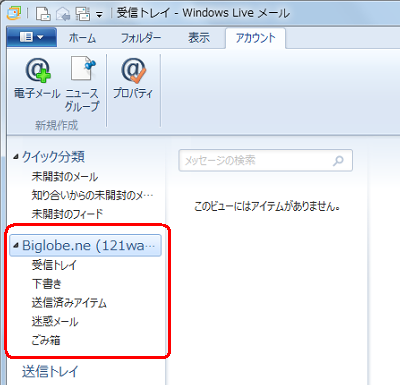Open the ごみ箱 folder
Image resolution: width=400 pixels, height=385 pixels.
(x=46, y=340)
